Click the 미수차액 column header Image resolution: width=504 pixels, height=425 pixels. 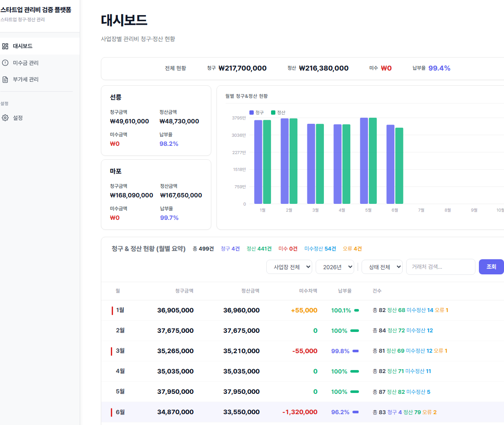308,291
